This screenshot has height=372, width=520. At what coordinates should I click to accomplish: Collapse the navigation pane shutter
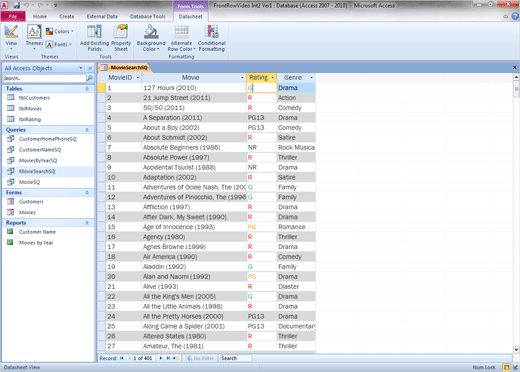pyautogui.click(x=90, y=68)
